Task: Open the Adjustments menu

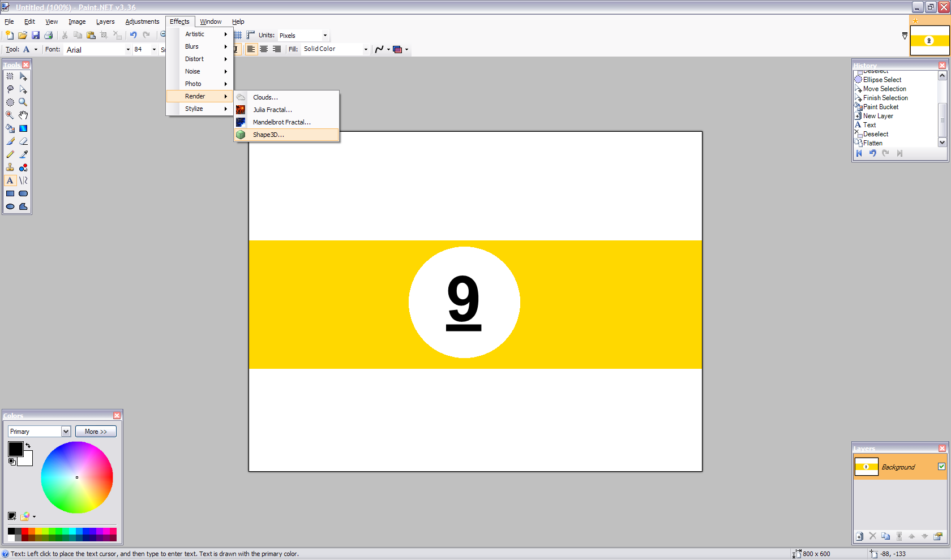Action: [142, 21]
